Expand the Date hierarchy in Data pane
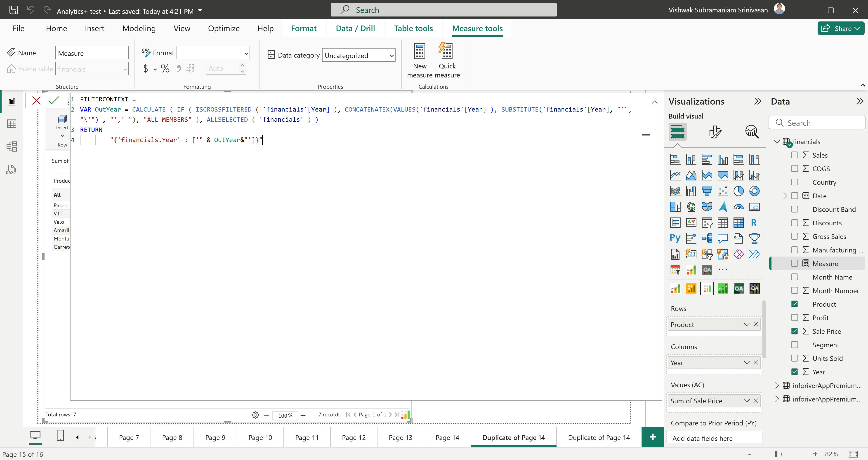868x460 pixels. click(785, 196)
